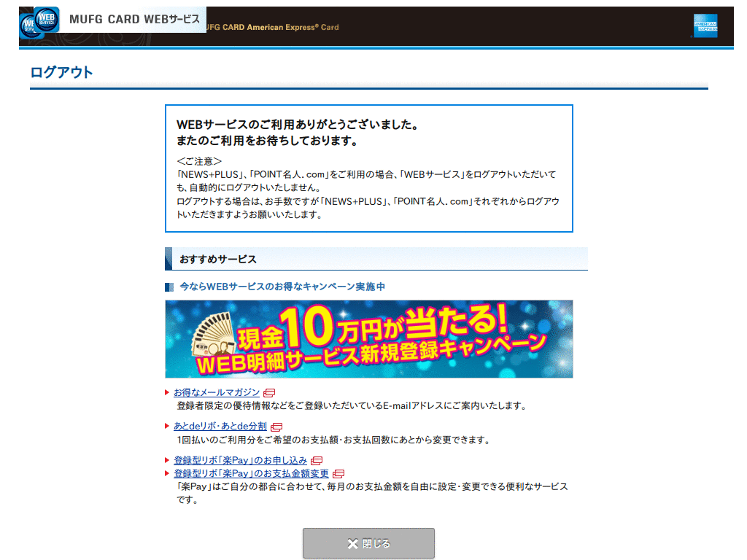Viewport: 747px width, 560px height.
Task: Click the X icon on the 閉じる button
Action: pyautogui.click(x=352, y=543)
